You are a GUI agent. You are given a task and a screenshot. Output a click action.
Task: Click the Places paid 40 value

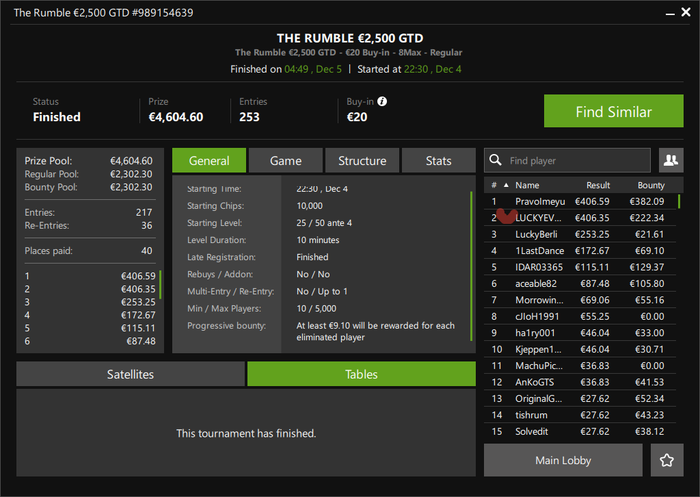[x=147, y=251]
